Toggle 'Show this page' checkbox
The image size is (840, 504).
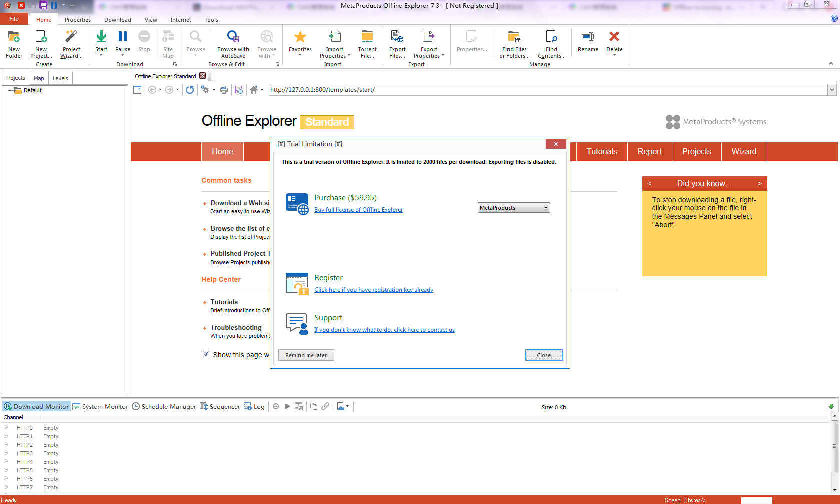[x=206, y=354]
